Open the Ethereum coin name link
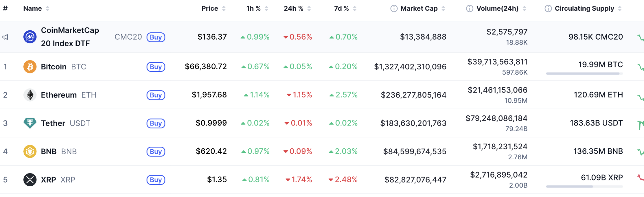The image size is (644, 197). (59, 95)
